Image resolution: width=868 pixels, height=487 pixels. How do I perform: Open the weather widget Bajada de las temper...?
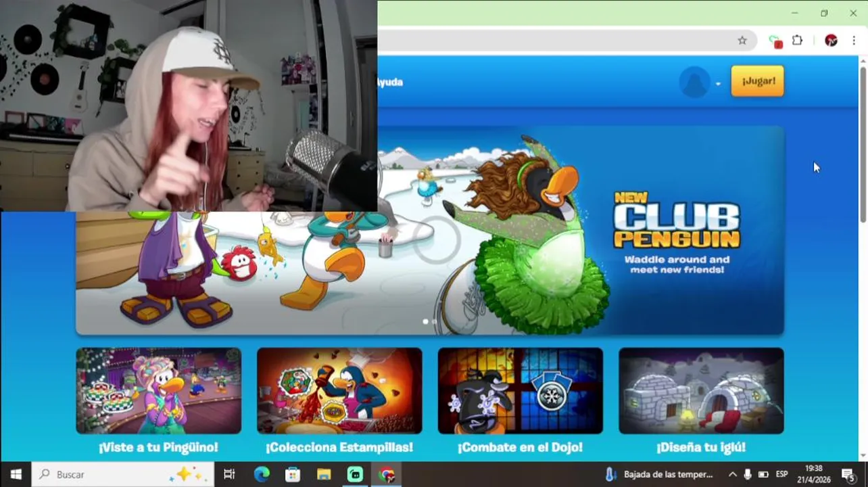click(658, 474)
